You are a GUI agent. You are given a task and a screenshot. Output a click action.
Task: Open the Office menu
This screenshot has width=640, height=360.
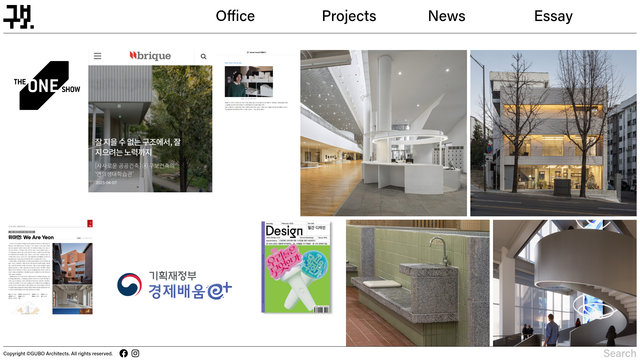coord(235,16)
